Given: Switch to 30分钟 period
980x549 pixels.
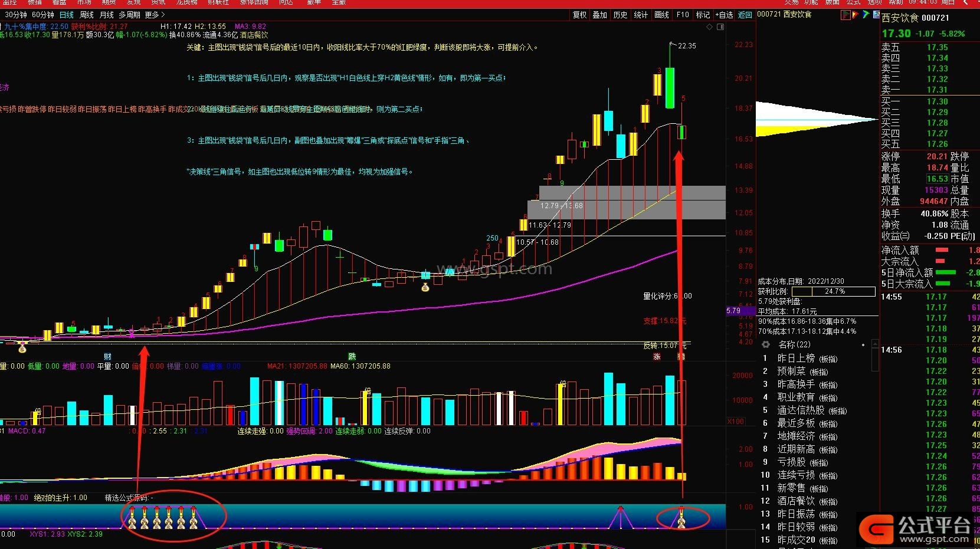Looking at the screenshot, I should 15,15.
